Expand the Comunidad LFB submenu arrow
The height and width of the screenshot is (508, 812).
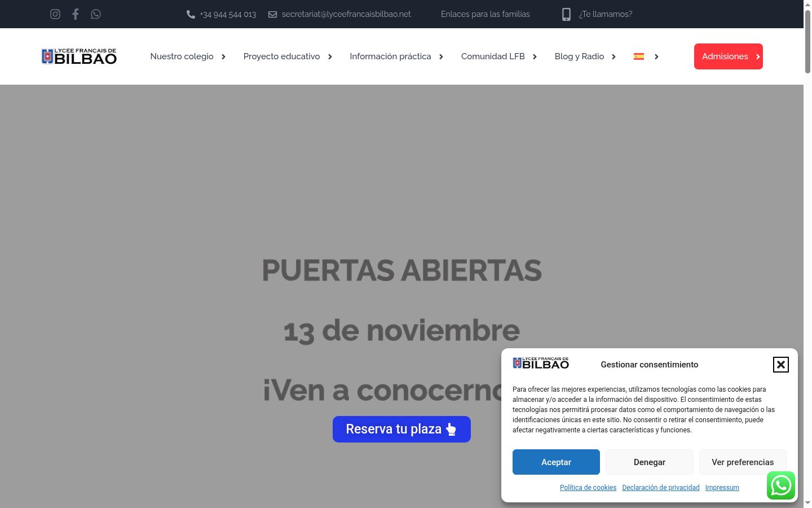pos(535,56)
